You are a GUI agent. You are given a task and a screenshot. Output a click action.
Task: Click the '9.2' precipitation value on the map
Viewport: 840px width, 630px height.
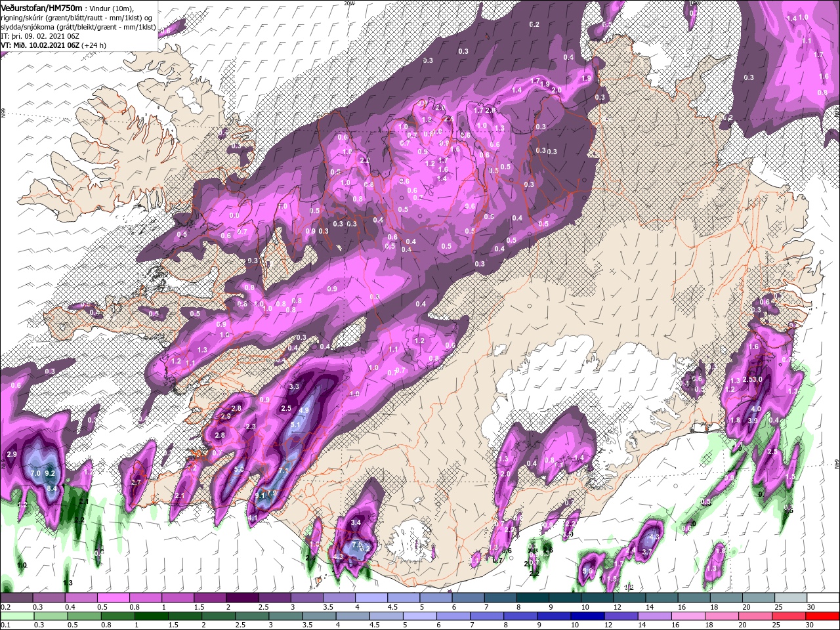pos(49,473)
